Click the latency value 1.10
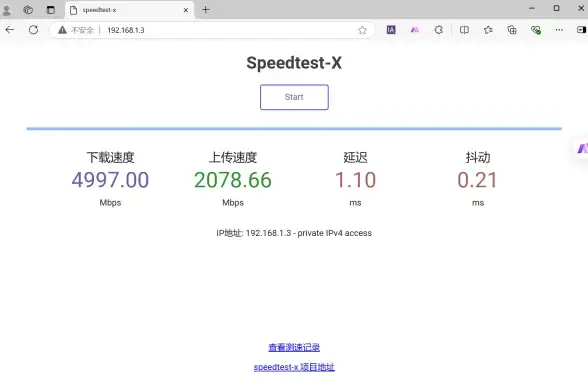This screenshot has width=588, height=380. (356, 180)
